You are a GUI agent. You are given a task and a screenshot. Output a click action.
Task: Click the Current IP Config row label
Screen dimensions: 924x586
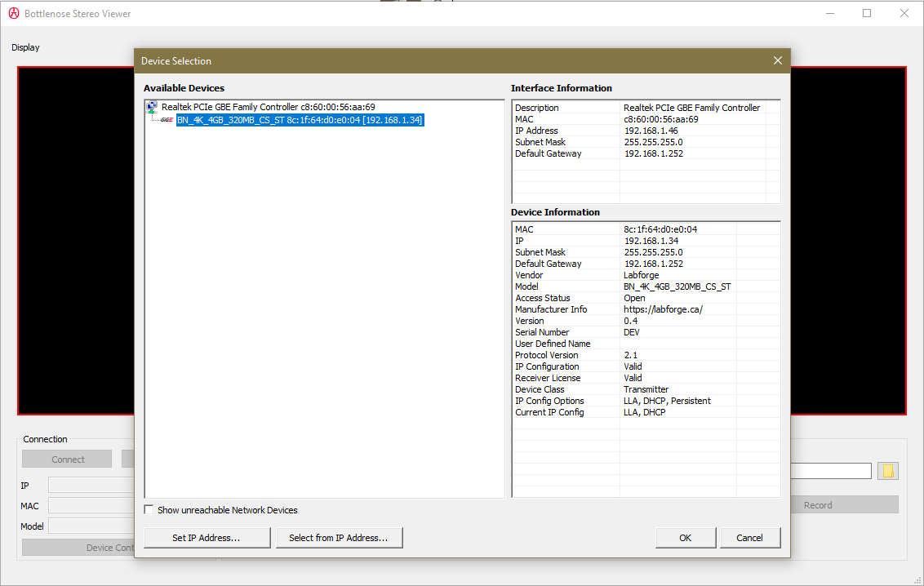coord(549,412)
